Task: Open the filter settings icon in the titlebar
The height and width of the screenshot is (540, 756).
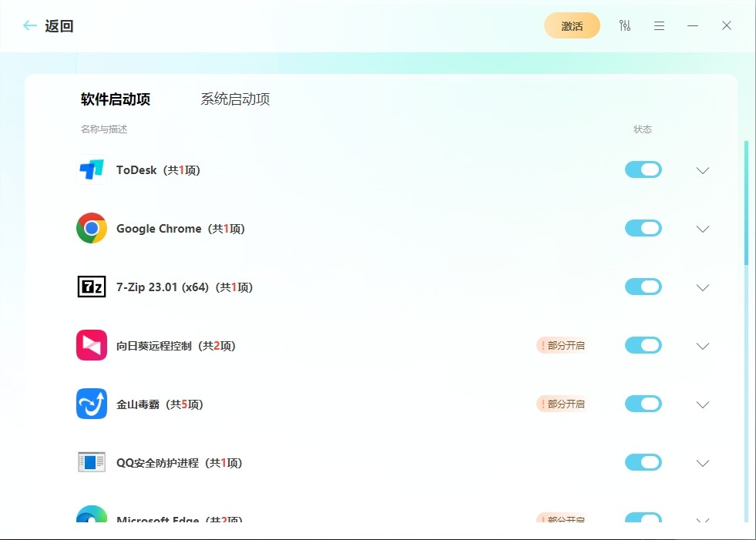Action: pos(625,25)
